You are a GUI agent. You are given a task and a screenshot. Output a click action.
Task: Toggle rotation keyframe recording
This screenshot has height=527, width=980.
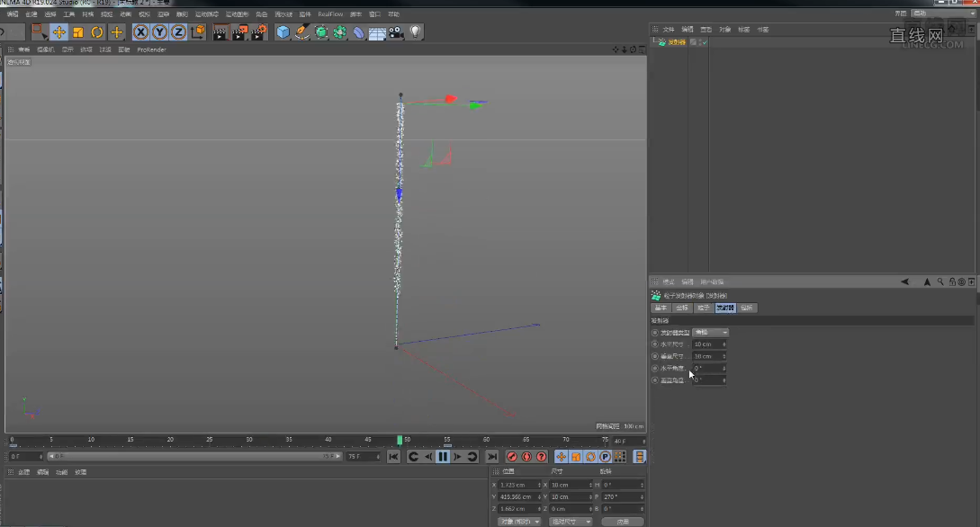[x=590, y=457]
